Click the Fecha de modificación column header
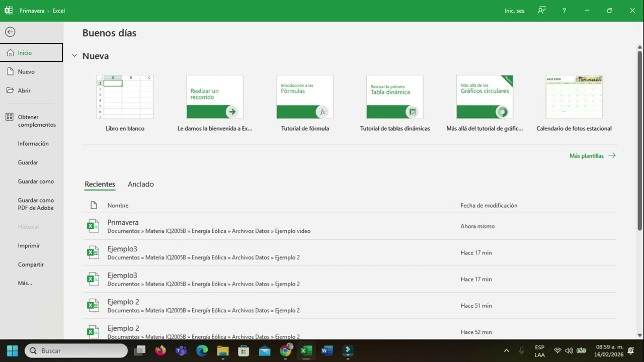 [489, 206]
